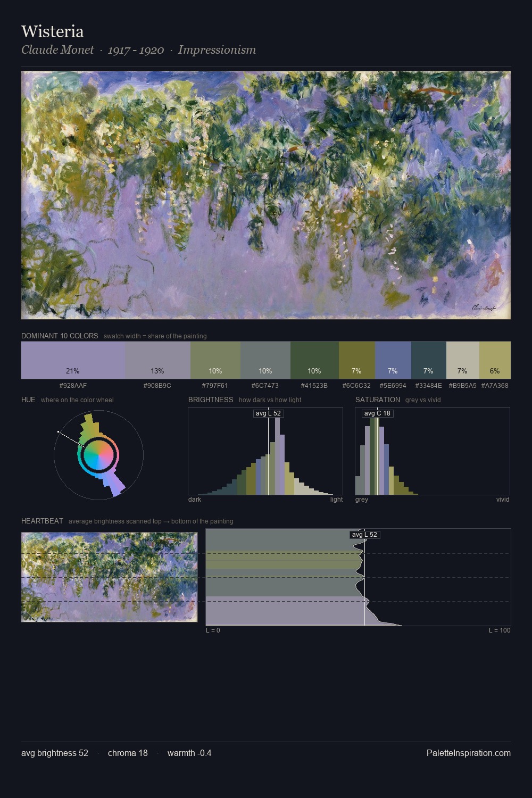Image resolution: width=532 pixels, height=798 pixels.
Task: Pick the #797F61 olive grey swatch
Action: tap(215, 360)
